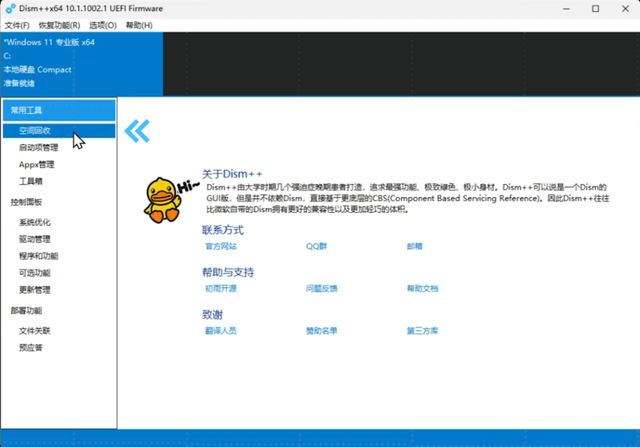Screen dimensions: 640x447
Task: Collapse sidebar with double-chevron icon
Action: pos(137,131)
